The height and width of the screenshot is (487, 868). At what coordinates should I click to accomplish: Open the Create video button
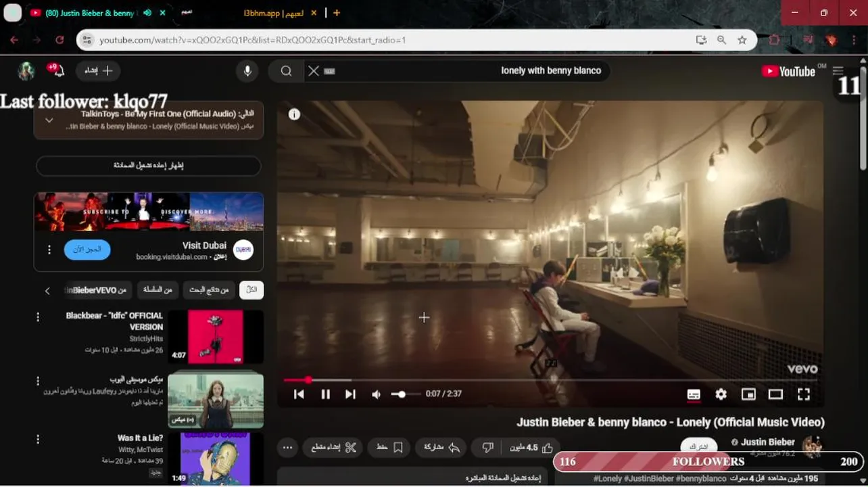tap(99, 71)
